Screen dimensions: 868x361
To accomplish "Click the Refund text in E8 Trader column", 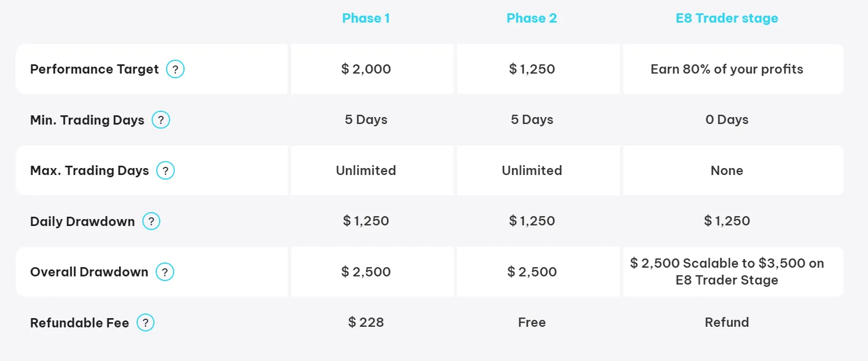I will click(727, 323).
